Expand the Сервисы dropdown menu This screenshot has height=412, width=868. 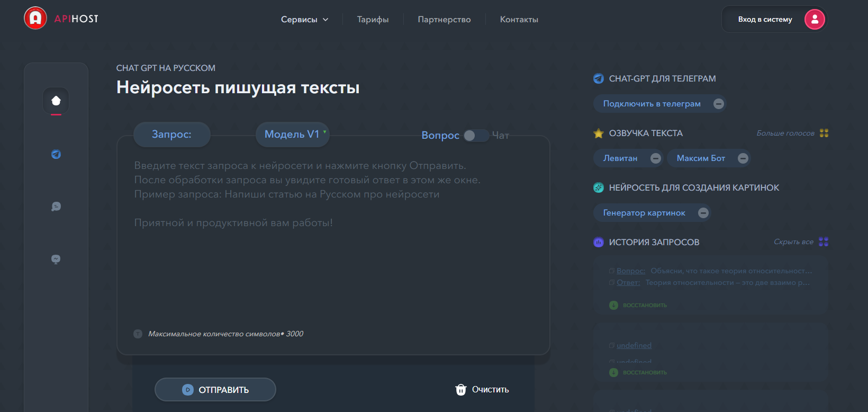(304, 20)
